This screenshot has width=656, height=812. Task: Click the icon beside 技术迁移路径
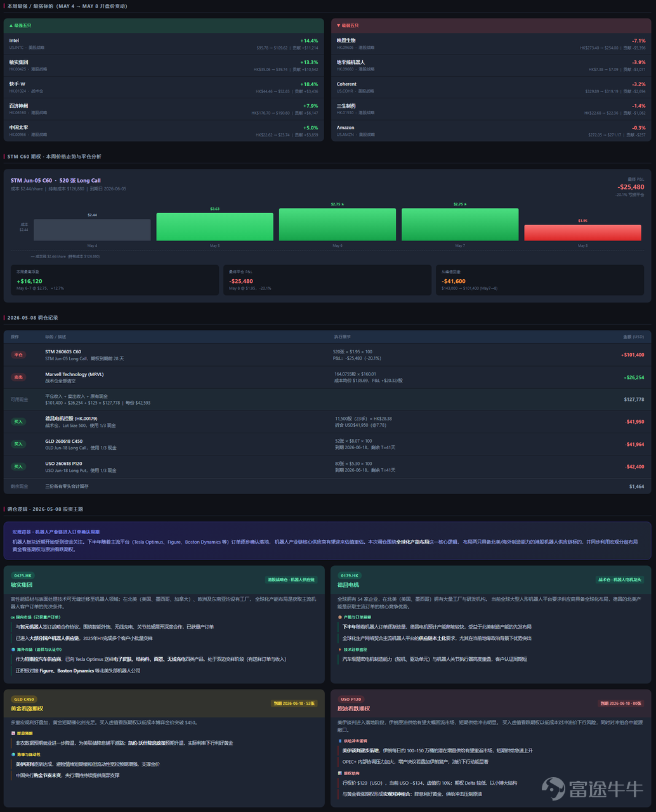pos(340,650)
